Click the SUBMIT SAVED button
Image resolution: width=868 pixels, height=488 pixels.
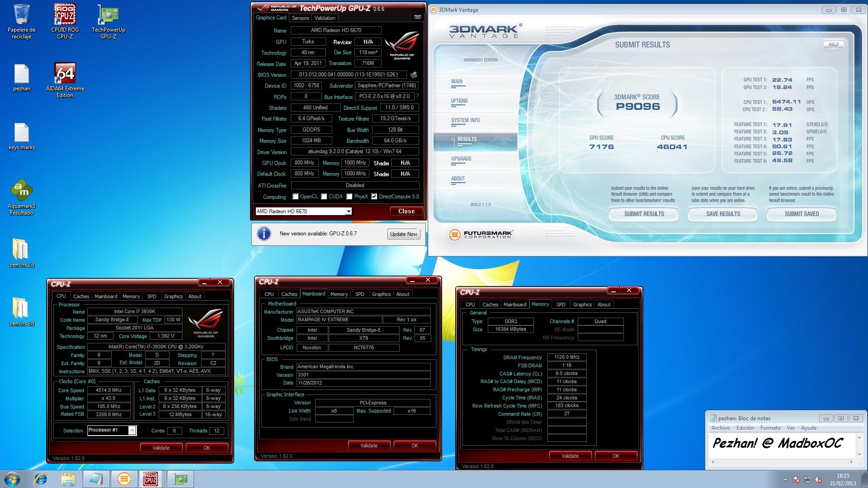[x=802, y=214]
